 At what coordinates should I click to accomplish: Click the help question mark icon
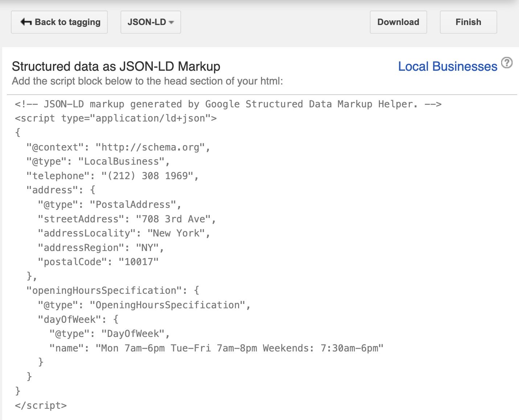click(507, 63)
